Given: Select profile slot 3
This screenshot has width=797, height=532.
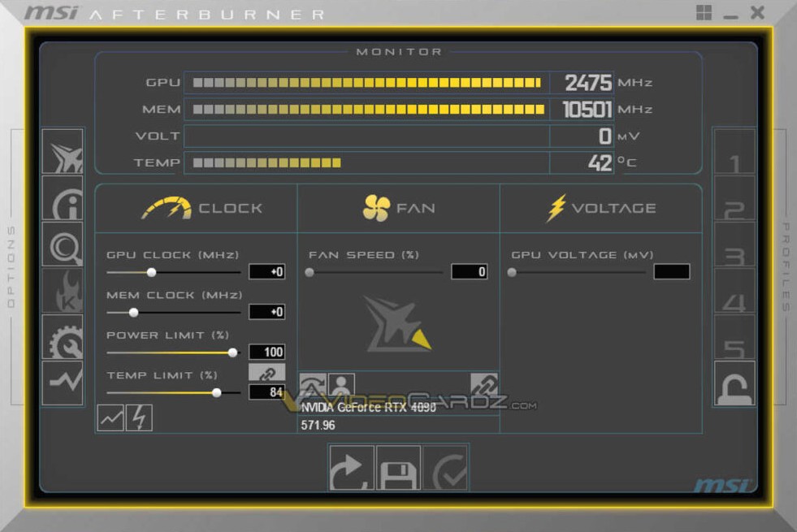Looking at the screenshot, I should point(734,244).
